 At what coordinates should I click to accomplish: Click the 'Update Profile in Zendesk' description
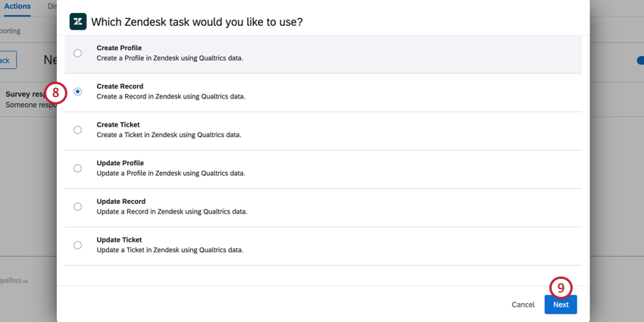[x=170, y=173]
